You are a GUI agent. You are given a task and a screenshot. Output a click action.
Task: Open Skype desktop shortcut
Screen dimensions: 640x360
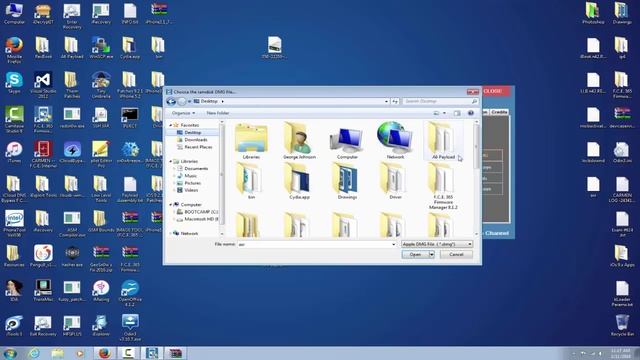pyautogui.click(x=14, y=83)
